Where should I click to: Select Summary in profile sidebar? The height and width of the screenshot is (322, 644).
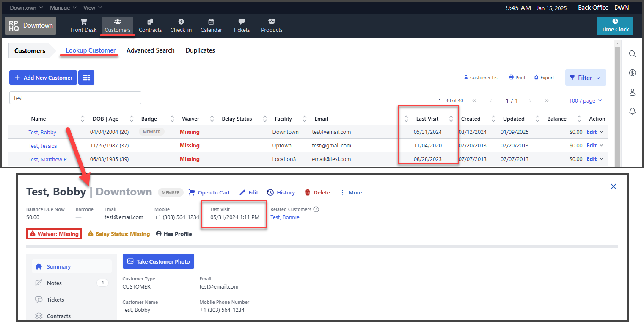click(72, 266)
